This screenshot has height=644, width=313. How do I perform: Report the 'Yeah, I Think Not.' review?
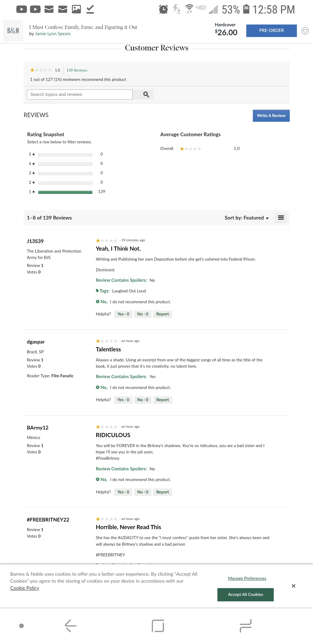162,314
